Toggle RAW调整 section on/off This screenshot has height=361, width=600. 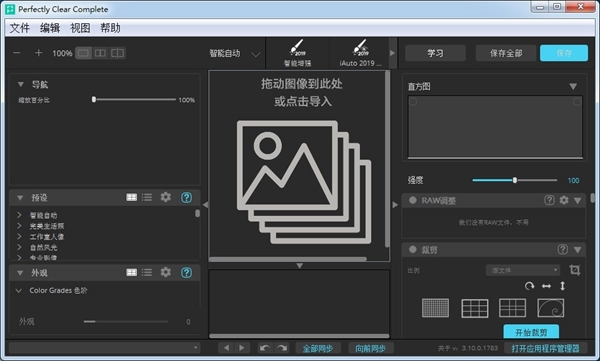pyautogui.click(x=412, y=200)
